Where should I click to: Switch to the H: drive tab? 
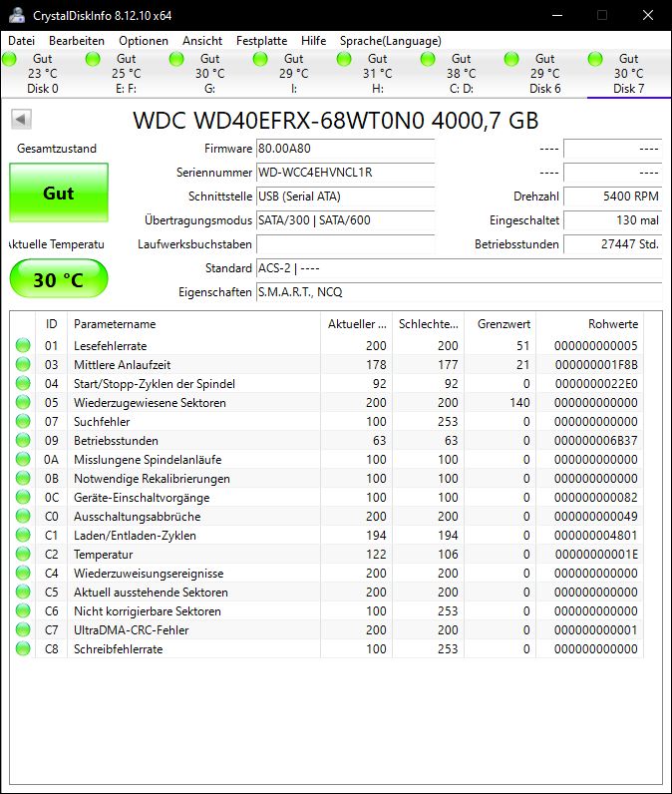point(378,74)
